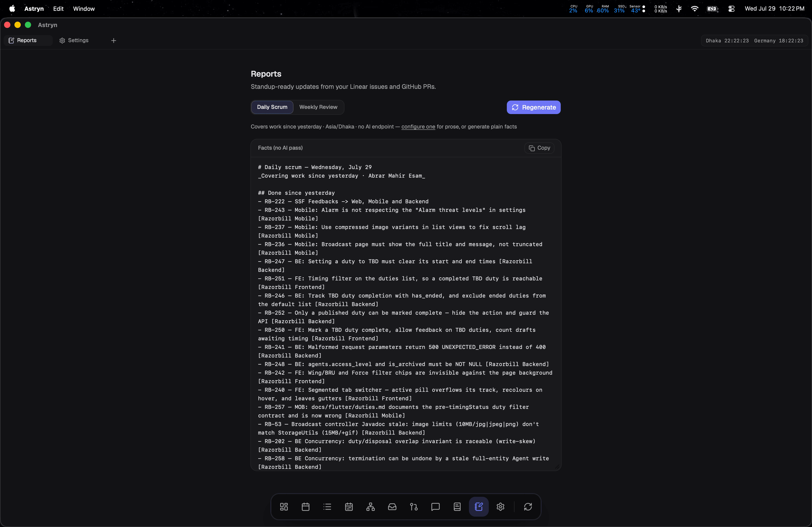Click the 'RB-246 — BE: Track TBD' line

click(x=401, y=300)
